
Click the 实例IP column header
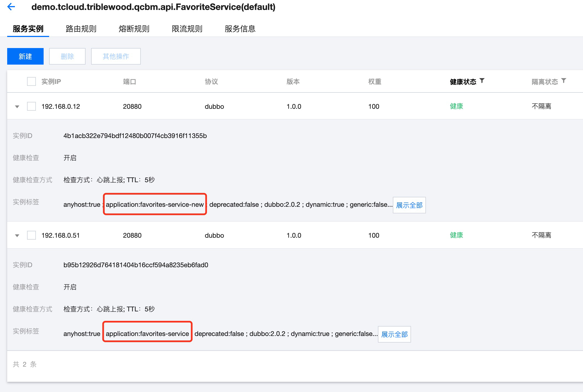pos(51,81)
